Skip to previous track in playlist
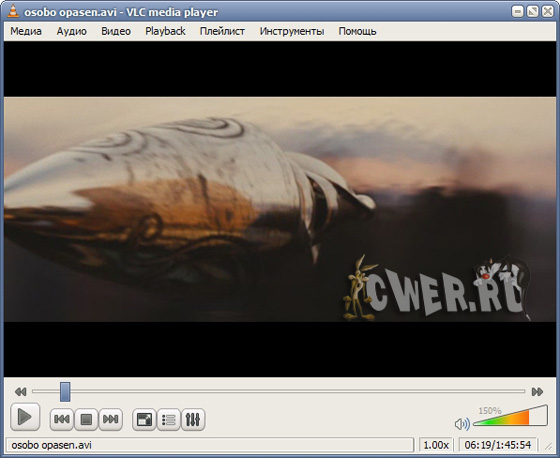Screen dimensions: 560x458 point(62,419)
